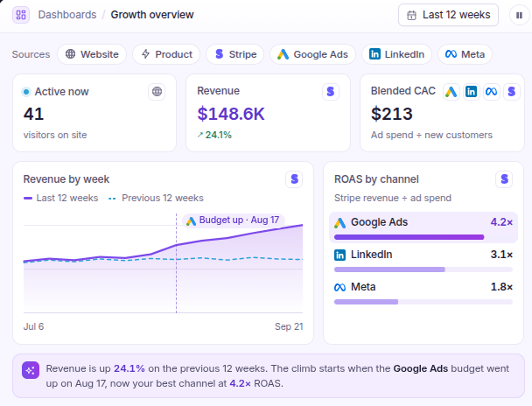Toggle the Product source chip
Image resolution: width=532 pixels, height=406 pixels.
166,54
